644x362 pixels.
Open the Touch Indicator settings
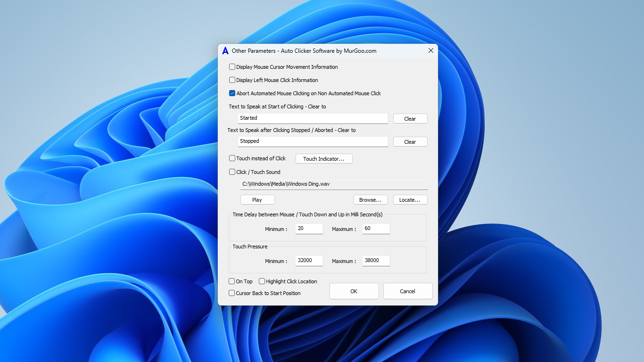tap(323, 158)
